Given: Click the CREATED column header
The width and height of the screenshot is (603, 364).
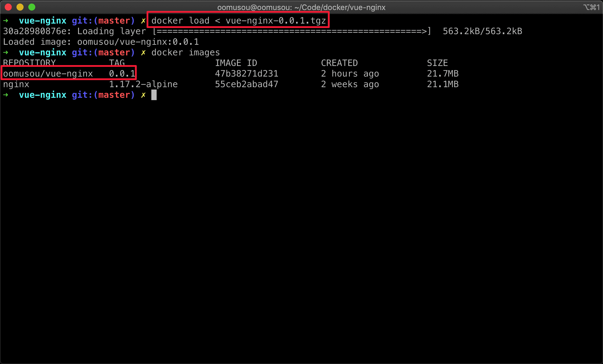Looking at the screenshot, I should 339,63.
